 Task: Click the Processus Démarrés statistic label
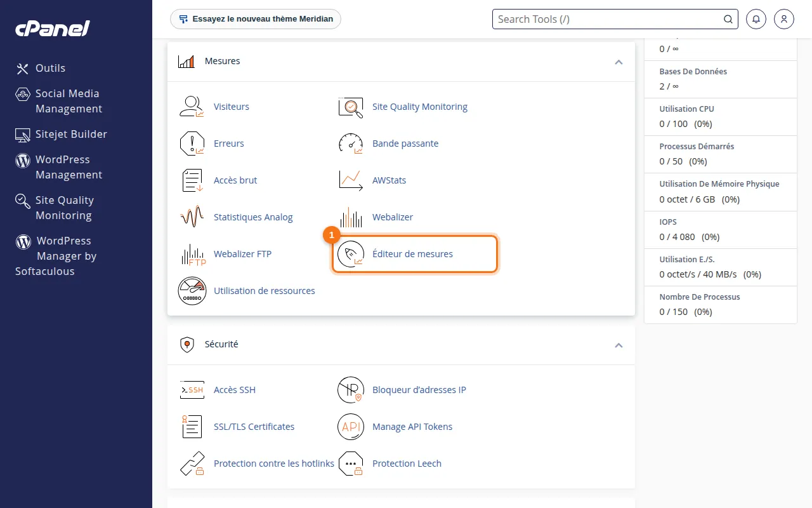[x=697, y=146]
